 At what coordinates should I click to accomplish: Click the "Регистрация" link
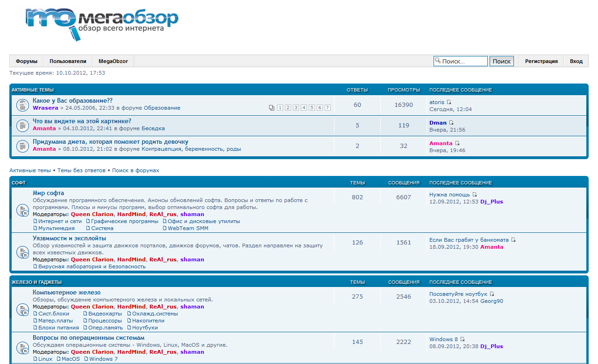point(541,61)
